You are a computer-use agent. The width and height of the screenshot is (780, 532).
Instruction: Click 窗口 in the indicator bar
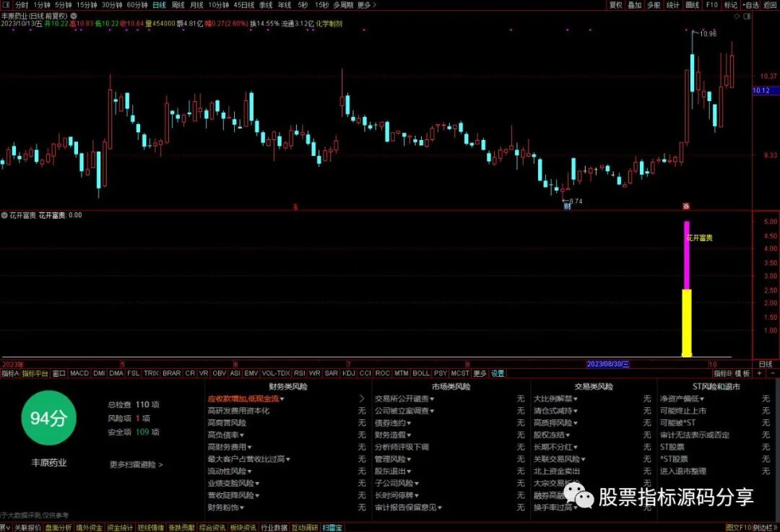58,373
